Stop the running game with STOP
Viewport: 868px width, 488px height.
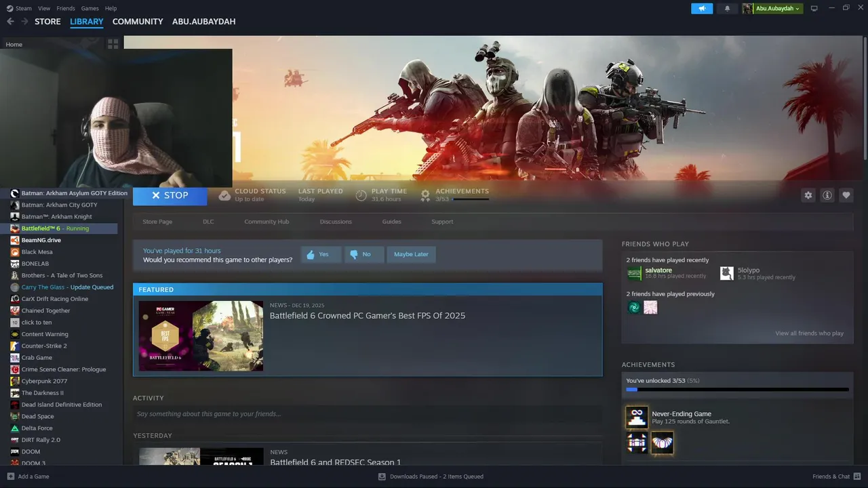[170, 195]
